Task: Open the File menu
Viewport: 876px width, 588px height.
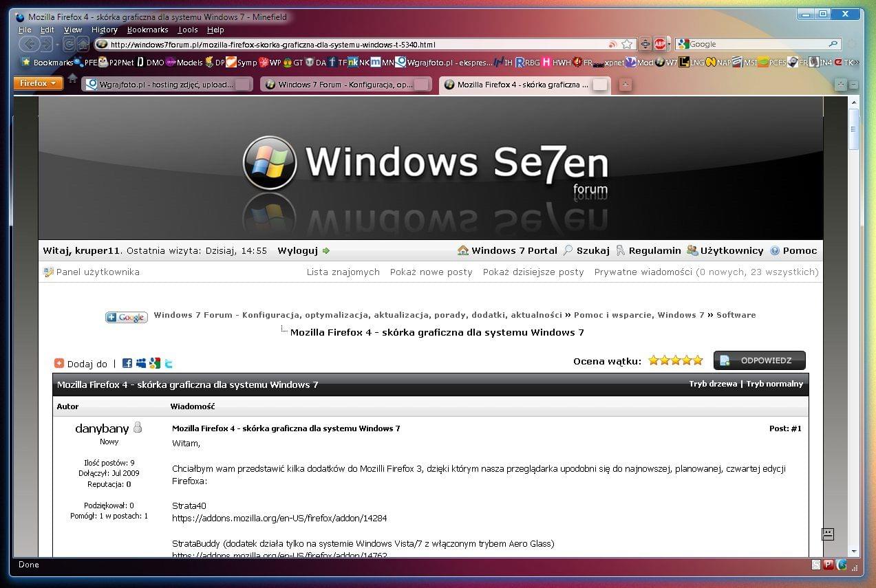Action: pos(25,30)
